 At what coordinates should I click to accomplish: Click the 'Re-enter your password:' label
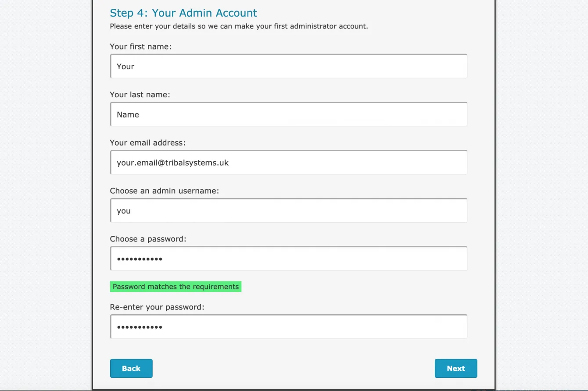pos(157,307)
